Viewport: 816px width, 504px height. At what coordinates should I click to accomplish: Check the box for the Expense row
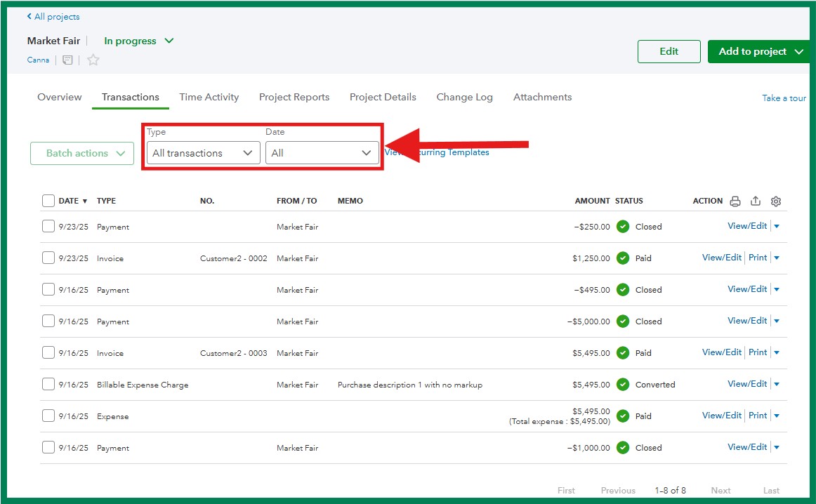pos(48,416)
